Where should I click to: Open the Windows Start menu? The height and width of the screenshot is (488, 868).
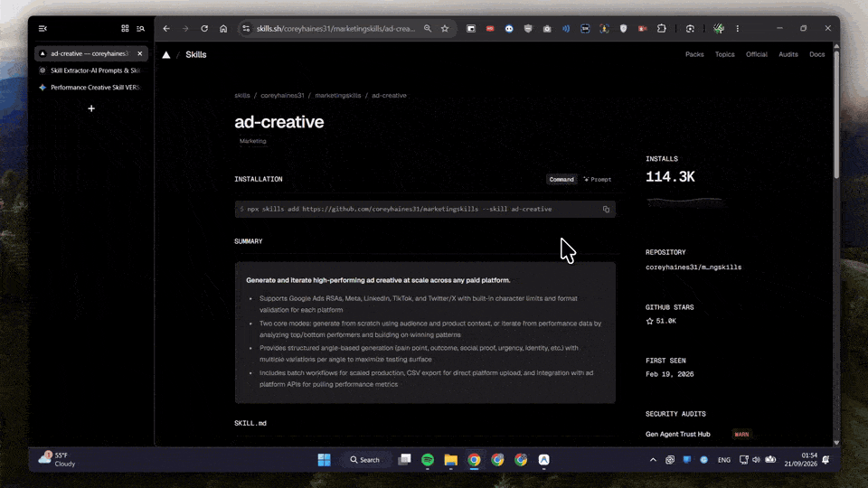(324, 460)
